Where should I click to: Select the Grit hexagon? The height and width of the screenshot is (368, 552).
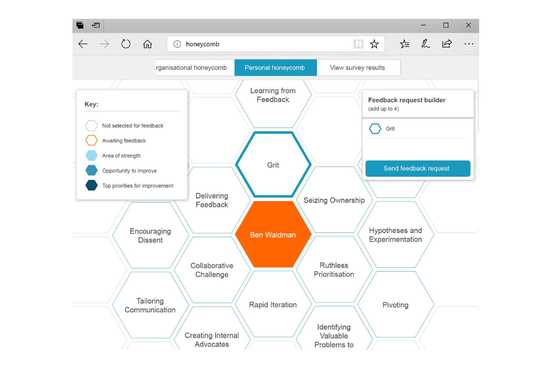point(273,164)
